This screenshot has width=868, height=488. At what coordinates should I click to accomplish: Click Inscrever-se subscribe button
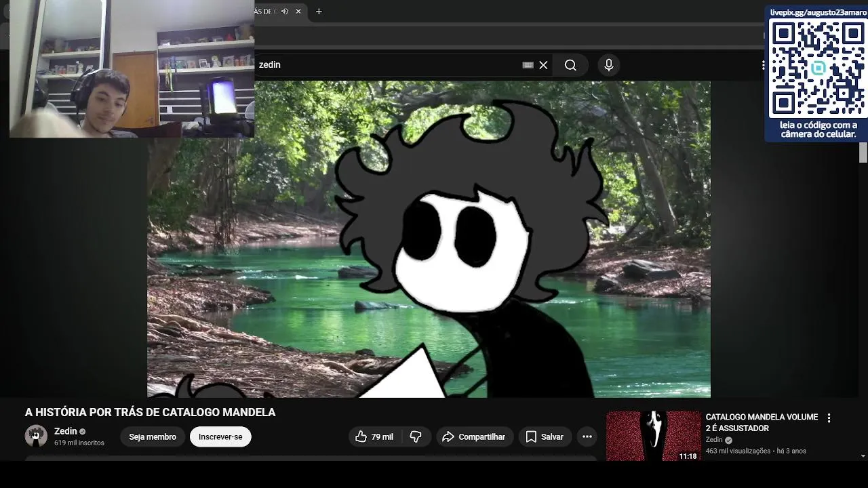pyautogui.click(x=220, y=437)
